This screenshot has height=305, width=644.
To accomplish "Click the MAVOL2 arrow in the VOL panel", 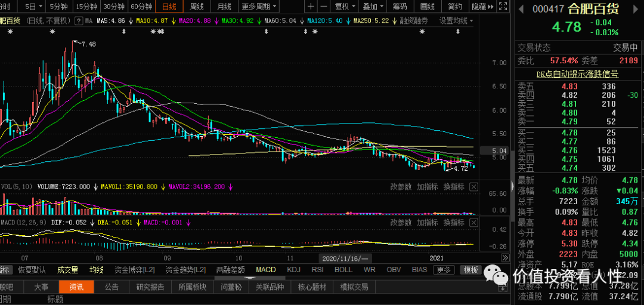I will [230, 187].
